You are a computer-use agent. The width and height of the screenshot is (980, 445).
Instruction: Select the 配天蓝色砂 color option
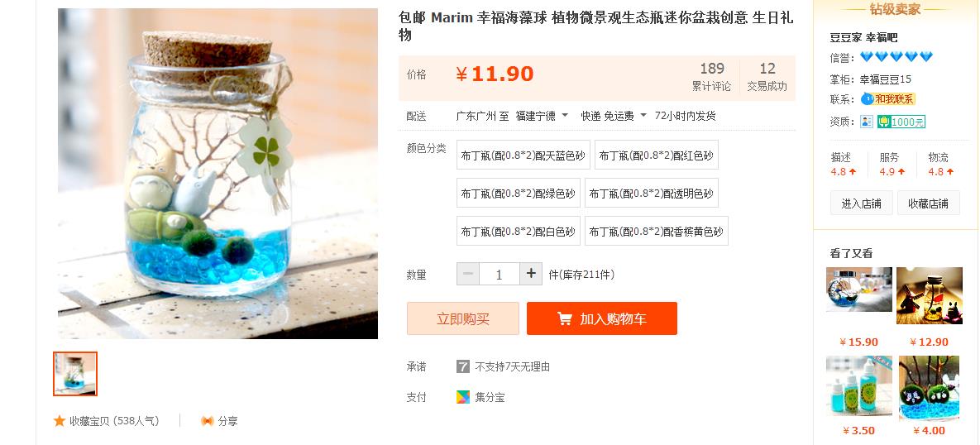523,155
